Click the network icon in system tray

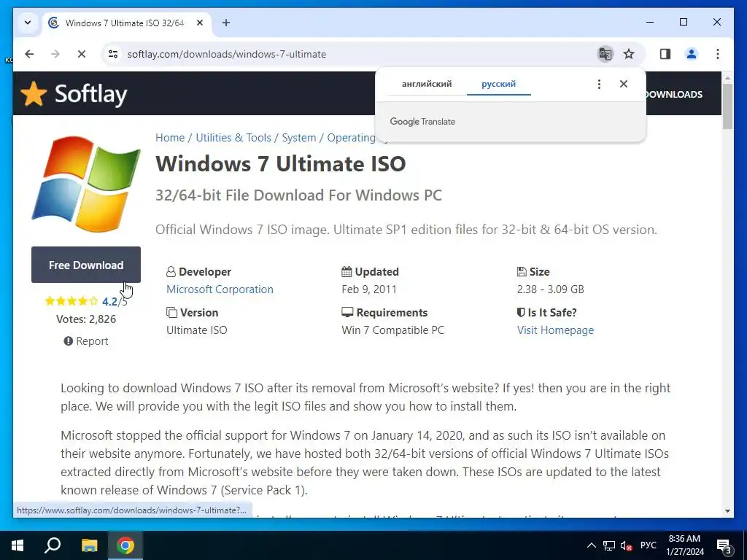(x=608, y=545)
